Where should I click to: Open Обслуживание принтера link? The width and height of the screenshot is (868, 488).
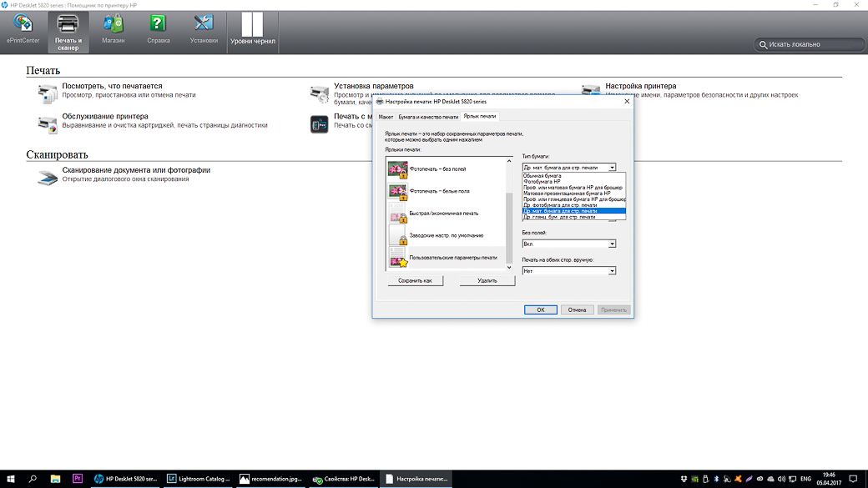tap(105, 116)
